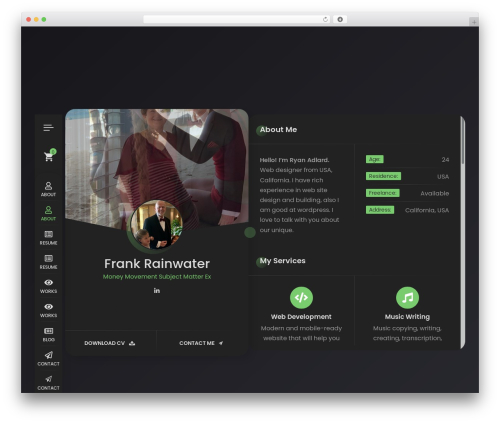The width and height of the screenshot is (500, 423).
Task: Click the Music Writing service title
Action: click(407, 317)
